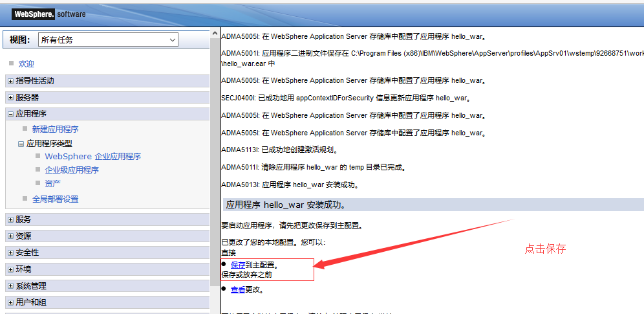Open 企业级应用程序 link
This screenshot has width=644, height=314.
coord(72,170)
